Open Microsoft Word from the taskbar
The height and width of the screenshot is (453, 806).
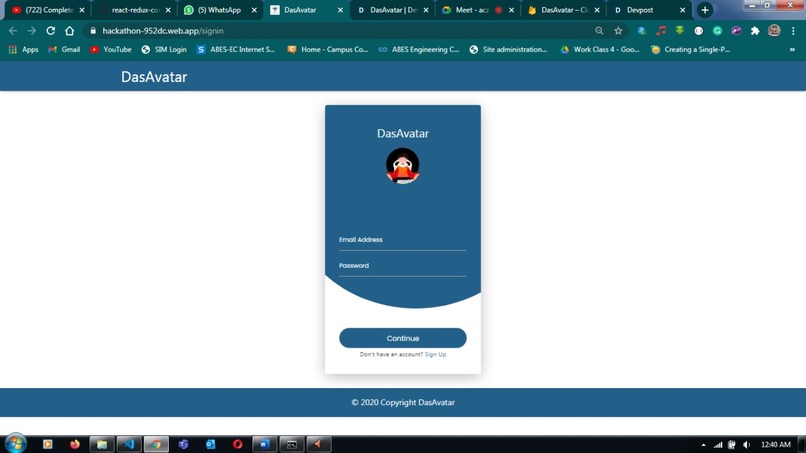point(264,444)
